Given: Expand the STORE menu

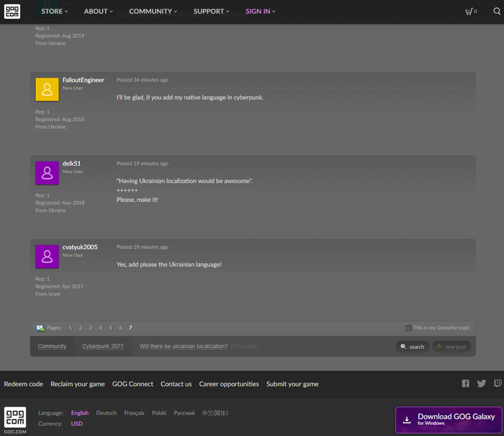Looking at the screenshot, I should (x=54, y=12).
